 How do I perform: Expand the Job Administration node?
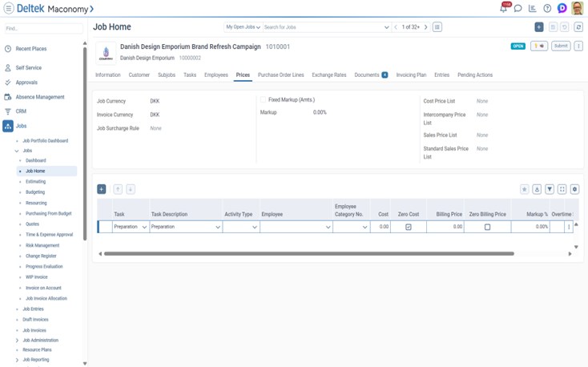pyautogui.click(x=17, y=341)
